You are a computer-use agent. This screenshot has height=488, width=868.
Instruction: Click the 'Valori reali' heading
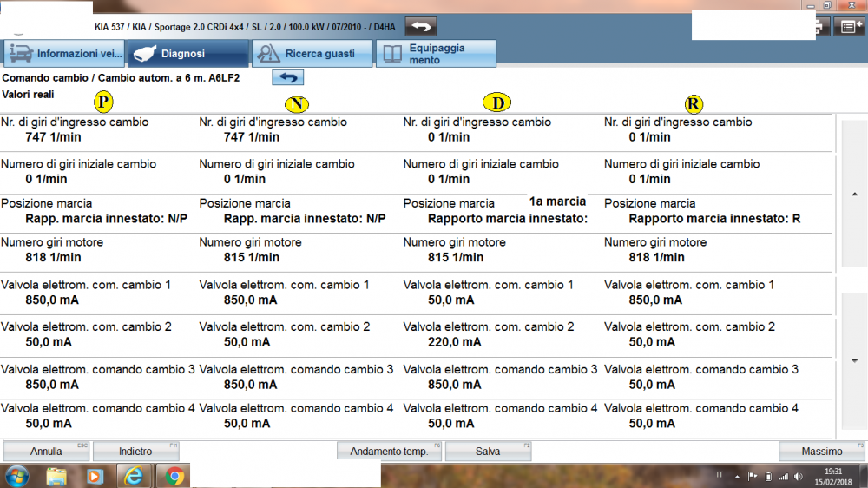pyautogui.click(x=29, y=95)
